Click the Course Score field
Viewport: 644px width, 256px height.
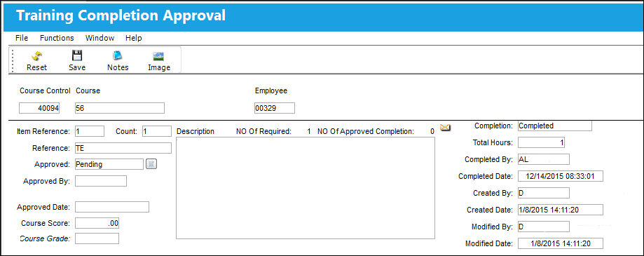point(97,223)
